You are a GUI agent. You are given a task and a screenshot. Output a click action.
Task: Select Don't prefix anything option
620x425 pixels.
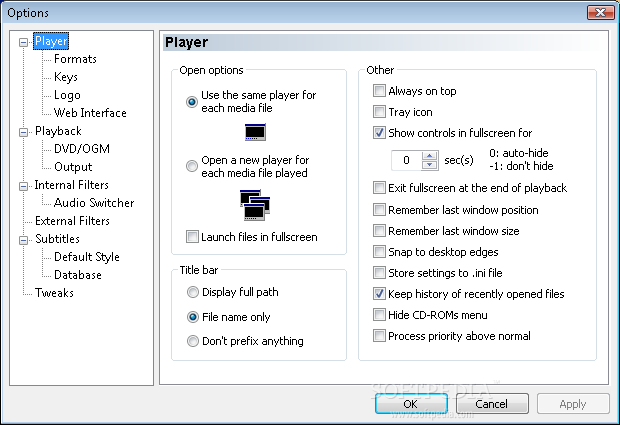pyautogui.click(x=193, y=341)
